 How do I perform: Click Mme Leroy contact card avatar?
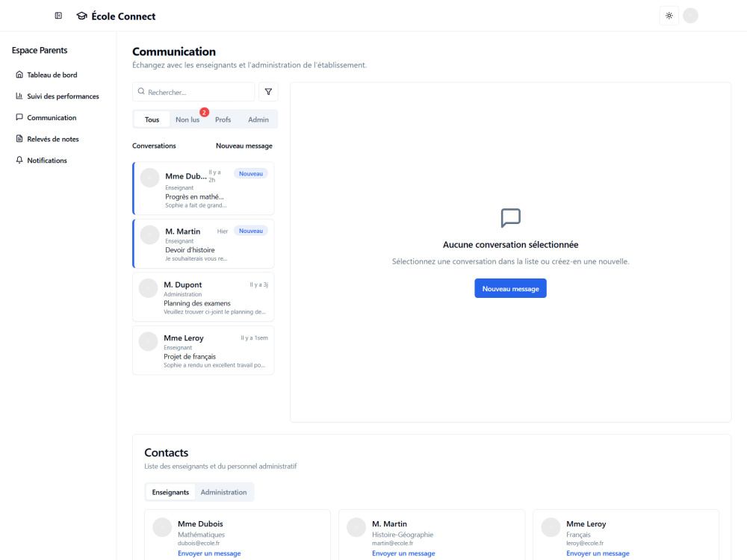click(x=551, y=528)
